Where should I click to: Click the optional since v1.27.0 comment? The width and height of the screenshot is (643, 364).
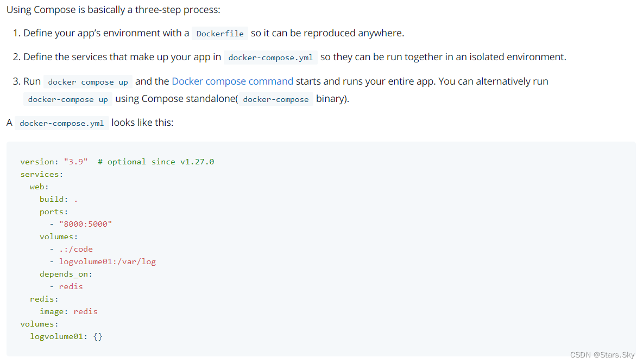click(x=156, y=161)
